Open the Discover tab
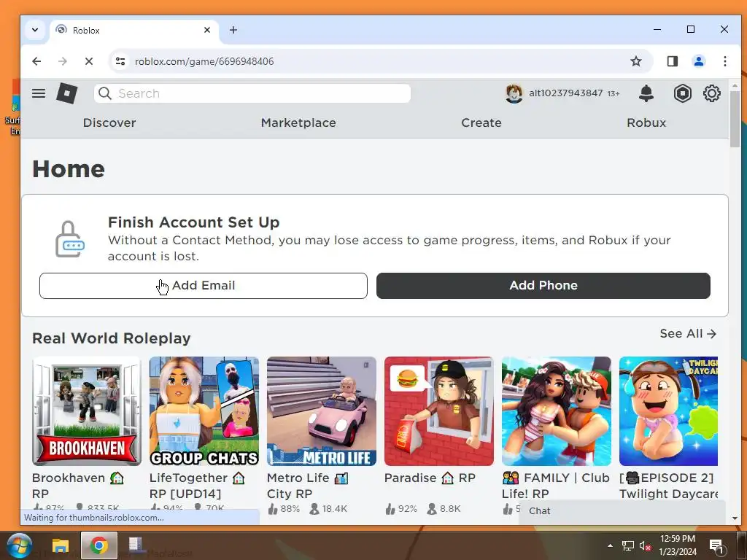Viewport: 747px width, 560px height. (109, 122)
